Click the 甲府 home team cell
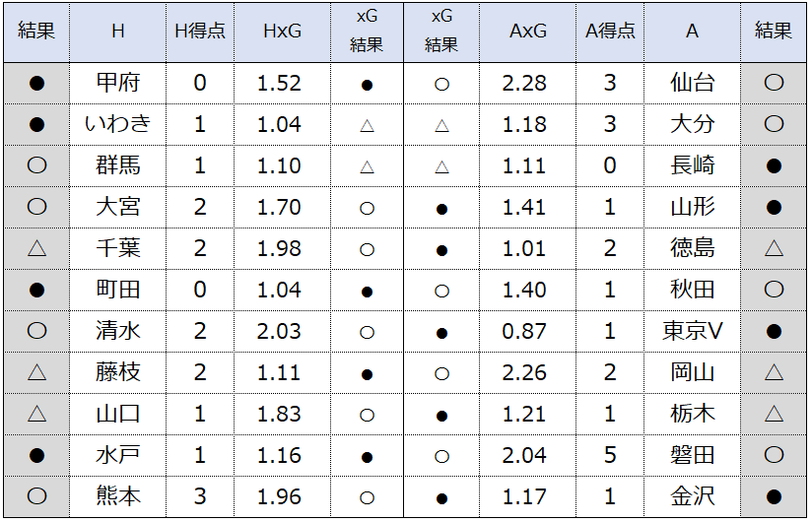This screenshot has height=522, width=812. (118, 84)
